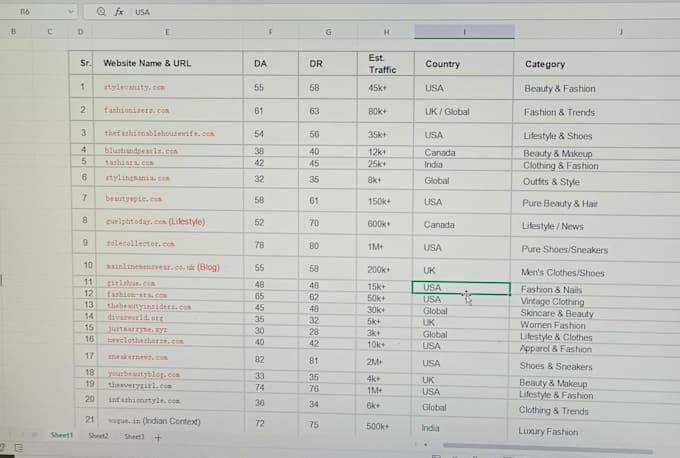Select the Outfits & Style category cell
The height and width of the screenshot is (458, 680).
[595, 182]
